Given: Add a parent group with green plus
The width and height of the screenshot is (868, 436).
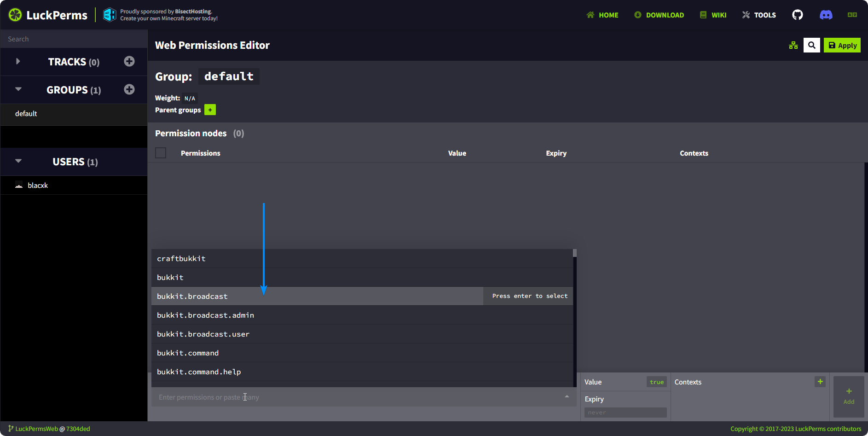Looking at the screenshot, I should pos(210,110).
